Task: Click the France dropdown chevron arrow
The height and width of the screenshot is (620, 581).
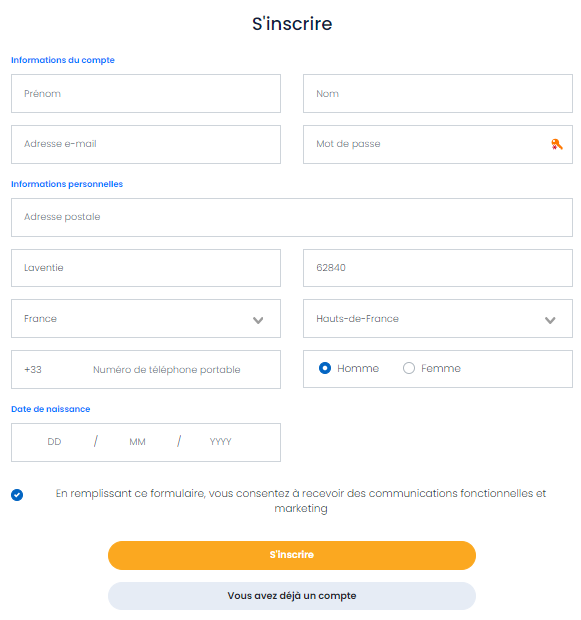Action: [258, 320]
